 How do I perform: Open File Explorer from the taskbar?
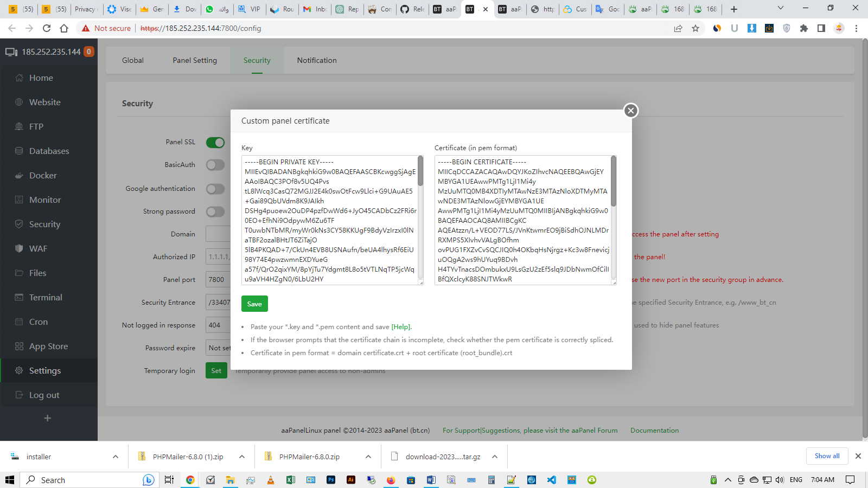231,480
